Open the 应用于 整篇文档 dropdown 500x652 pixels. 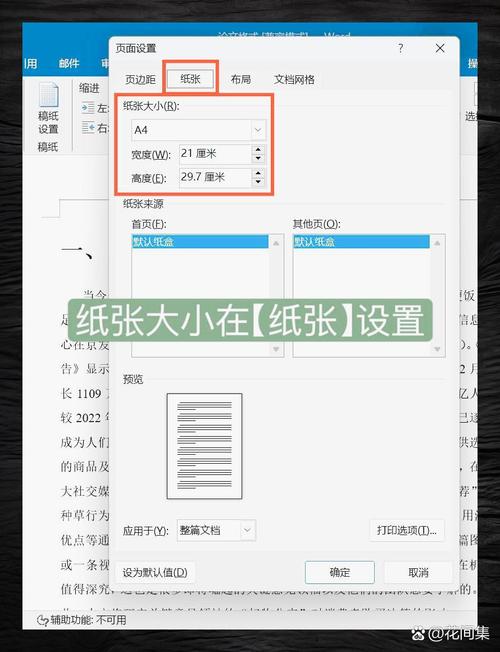[x=216, y=530]
